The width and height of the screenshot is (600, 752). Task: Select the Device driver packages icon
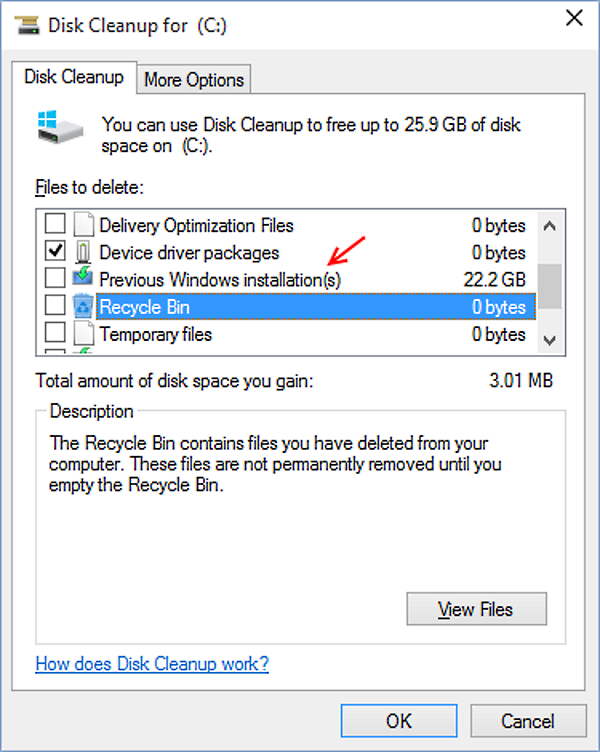[x=83, y=252]
